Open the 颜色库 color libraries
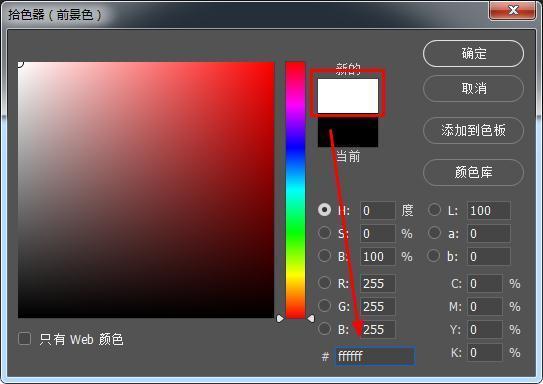 [x=473, y=172]
